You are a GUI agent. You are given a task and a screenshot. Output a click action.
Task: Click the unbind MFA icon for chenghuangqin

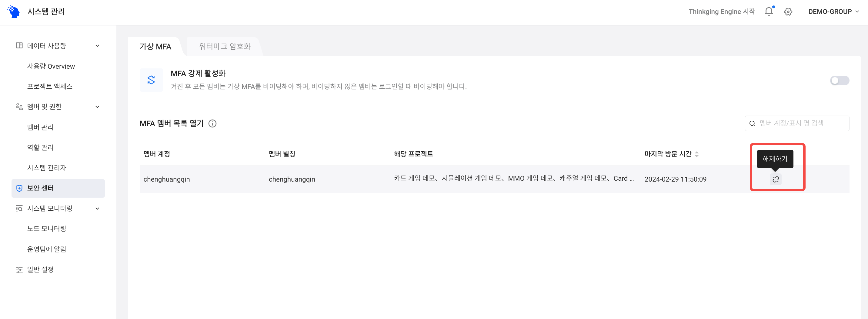click(775, 179)
